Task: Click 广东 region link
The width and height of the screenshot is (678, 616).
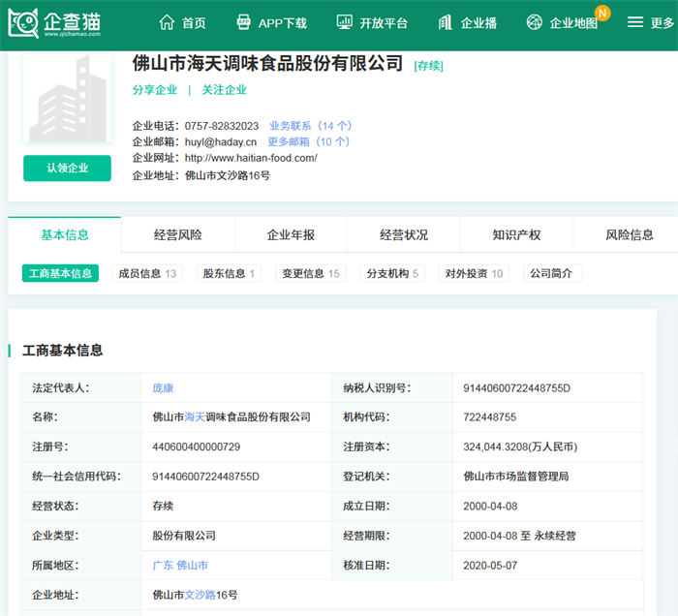Action: point(163,565)
